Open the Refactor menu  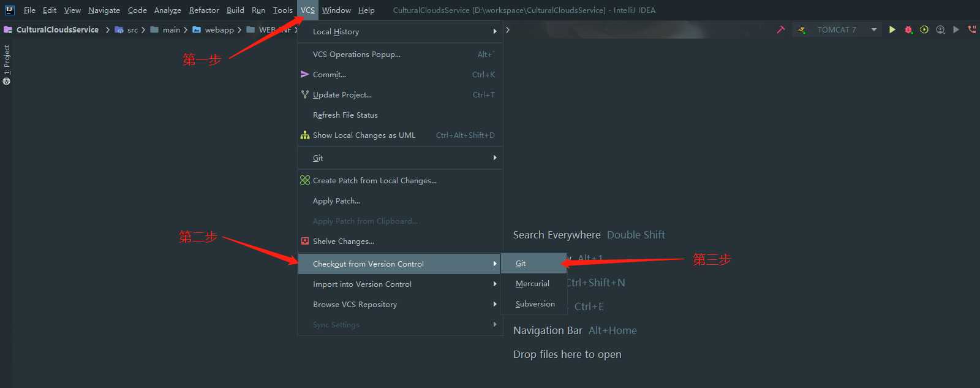(204, 10)
